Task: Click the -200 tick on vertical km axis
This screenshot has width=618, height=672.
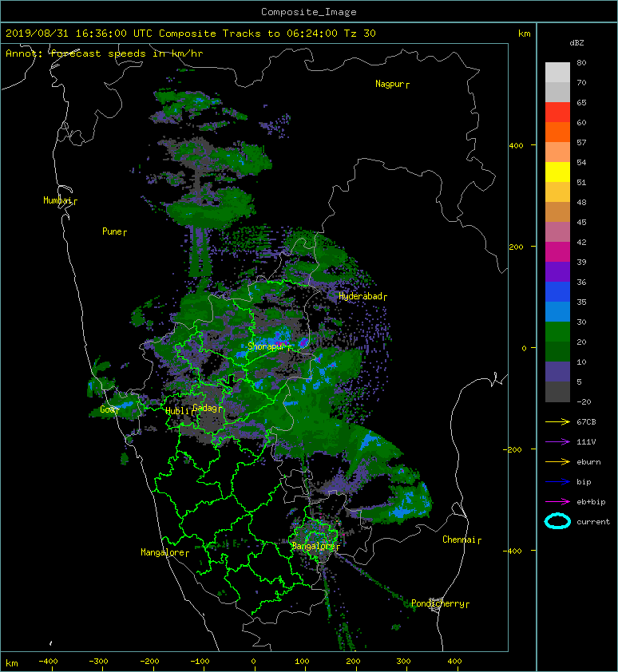Action: [513, 449]
